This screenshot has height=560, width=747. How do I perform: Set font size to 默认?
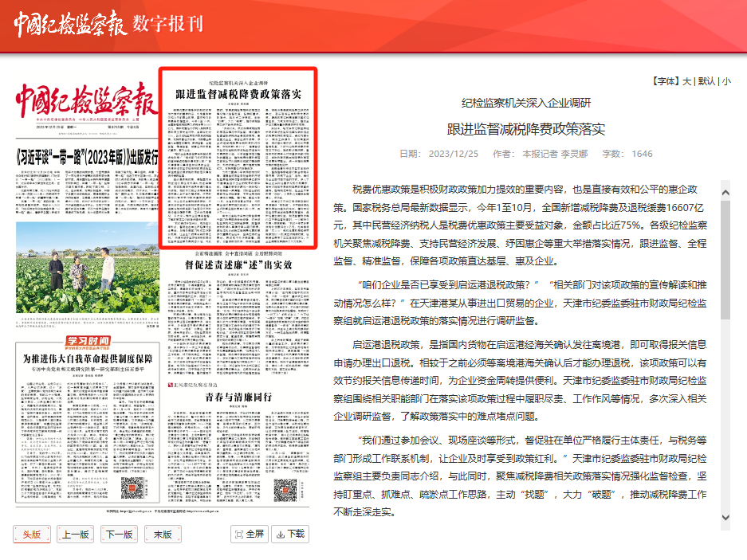tap(706, 81)
